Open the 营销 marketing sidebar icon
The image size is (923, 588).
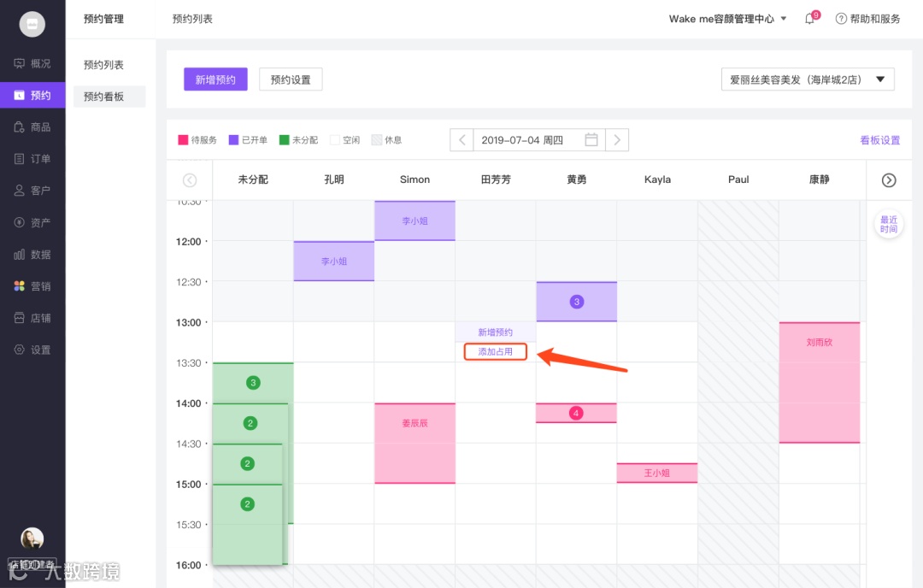[20, 286]
